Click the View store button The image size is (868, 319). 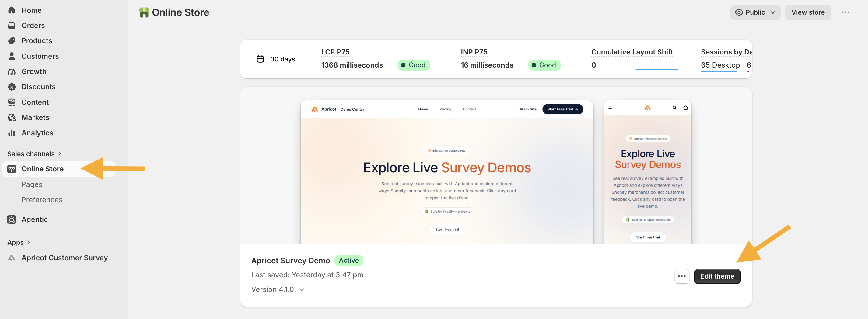click(x=808, y=12)
